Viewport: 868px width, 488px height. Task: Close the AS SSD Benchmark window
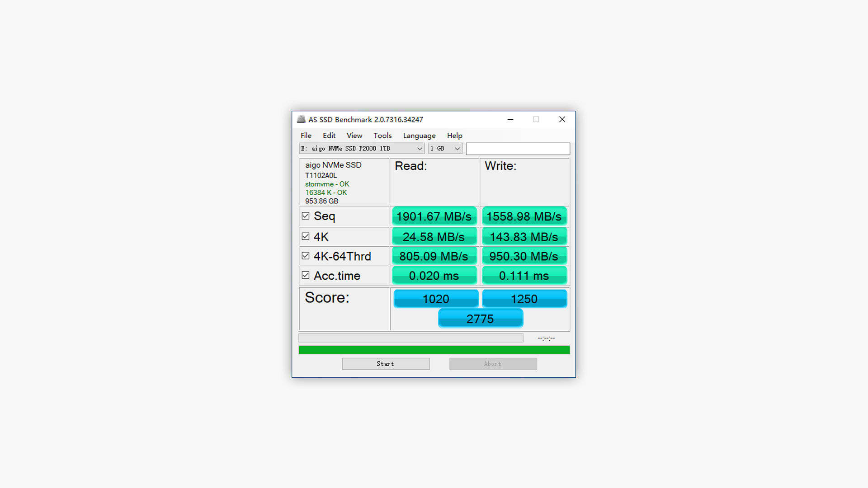(x=562, y=119)
